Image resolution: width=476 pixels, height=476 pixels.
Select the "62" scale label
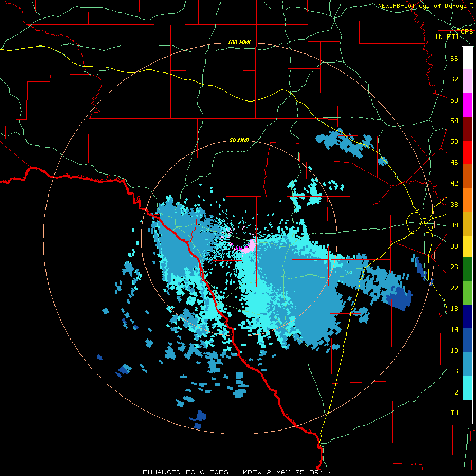pos(454,79)
